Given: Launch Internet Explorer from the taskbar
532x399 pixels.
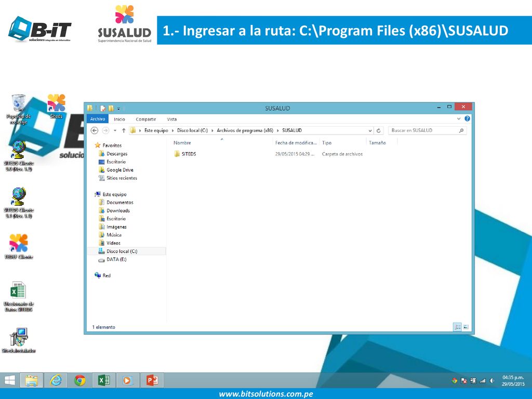Looking at the screenshot, I should click(x=56, y=380).
